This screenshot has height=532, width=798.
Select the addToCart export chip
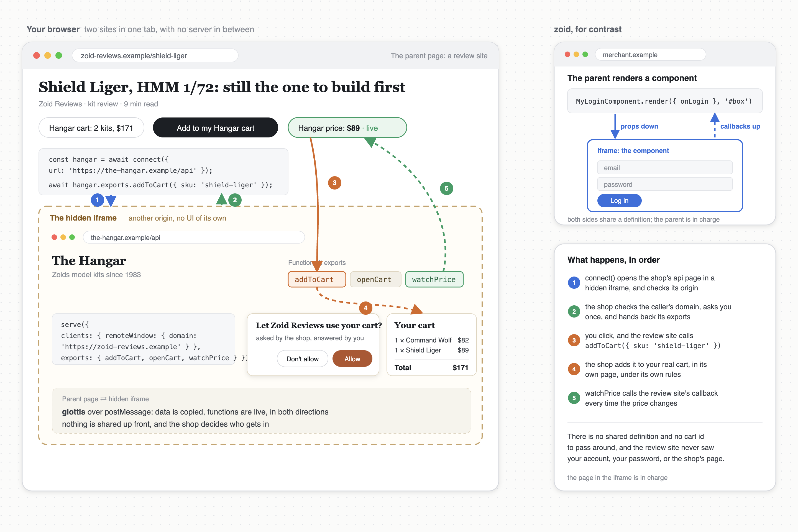click(x=316, y=279)
